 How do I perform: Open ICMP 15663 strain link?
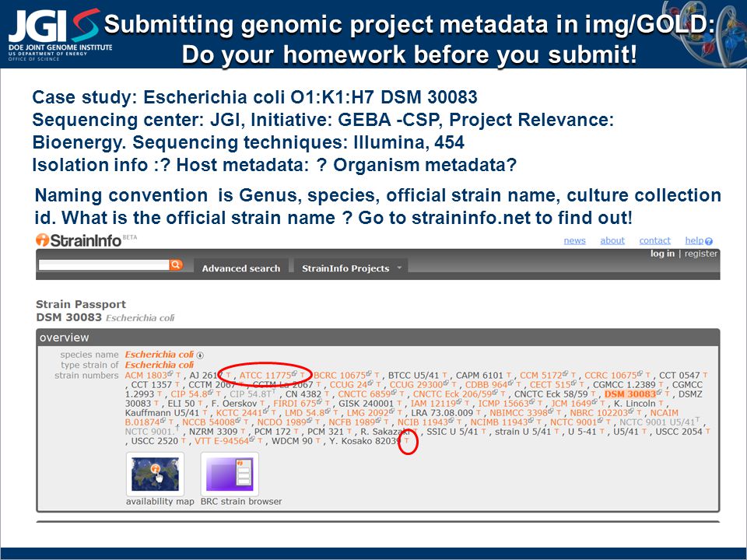click(503, 404)
